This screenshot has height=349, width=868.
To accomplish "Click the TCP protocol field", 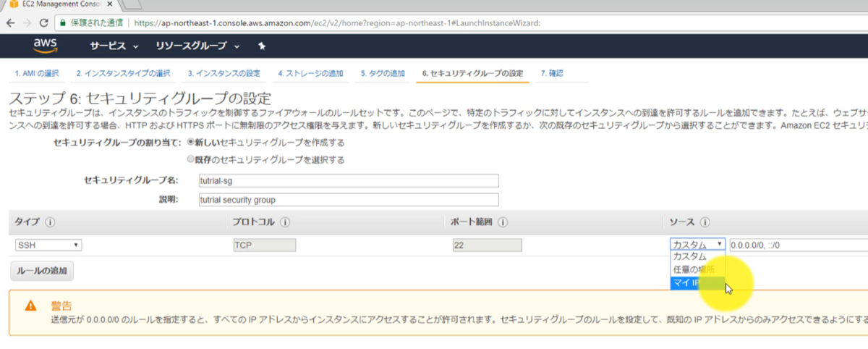I will pyautogui.click(x=264, y=245).
